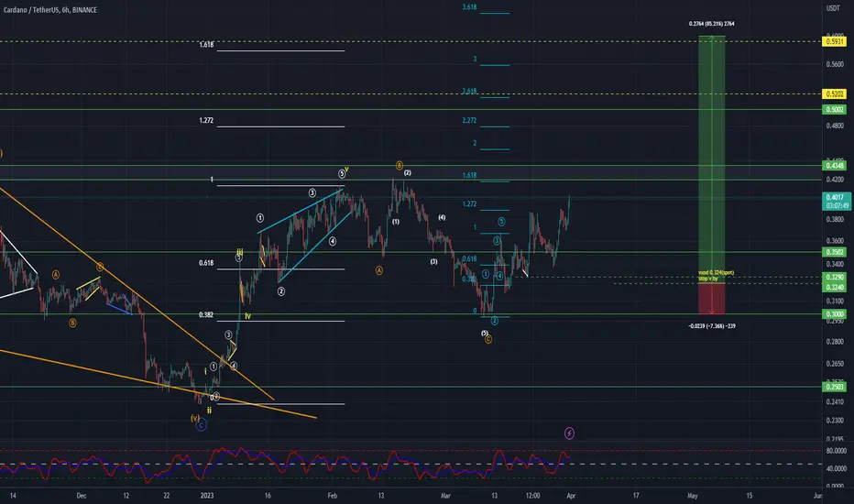This screenshot has width=854, height=504.
Task: Select the green 0.3000 price level label
Action: coord(834,313)
